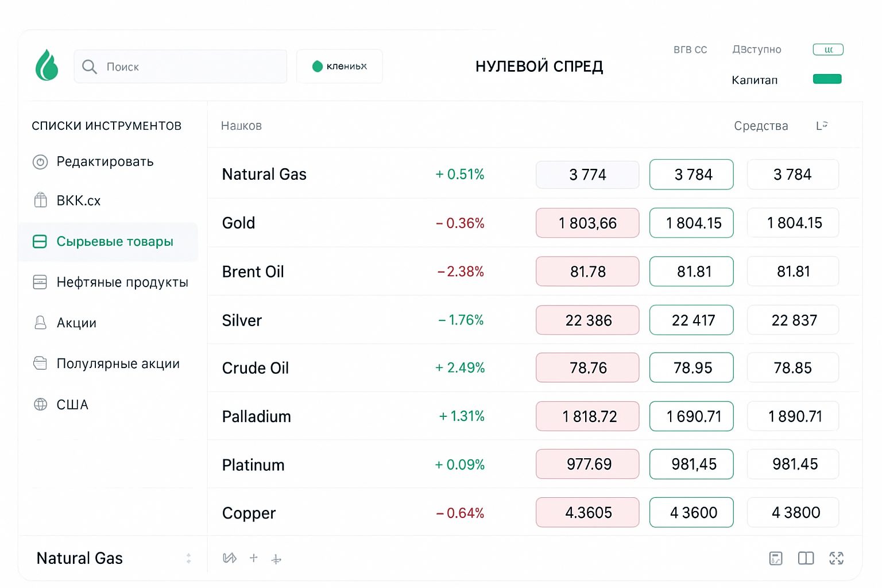The width and height of the screenshot is (882, 588).
Task: Open the Natural Gas instrument selector dropdown
Action: click(x=188, y=558)
